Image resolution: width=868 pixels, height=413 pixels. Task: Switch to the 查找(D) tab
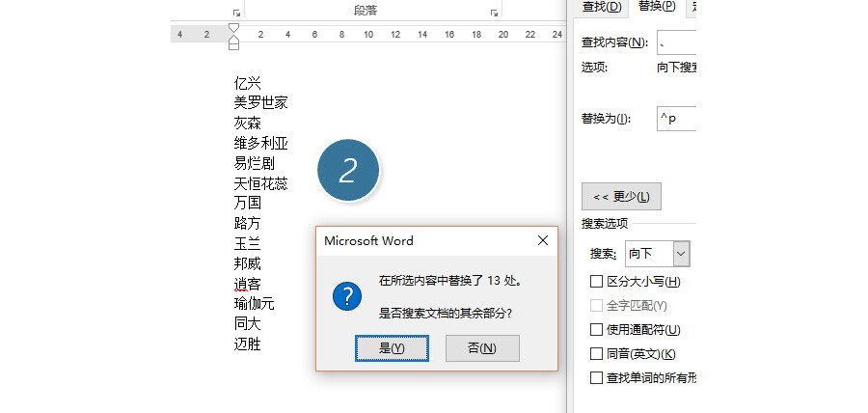point(602,7)
